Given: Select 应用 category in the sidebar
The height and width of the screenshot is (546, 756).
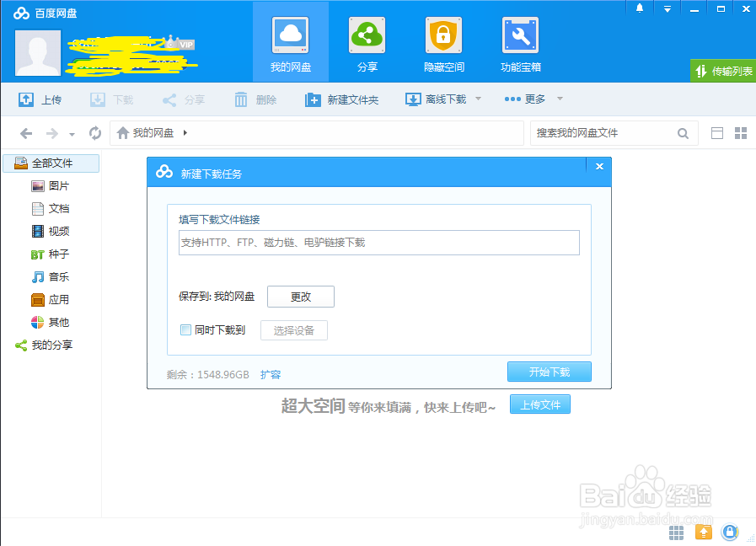Looking at the screenshot, I should 50,299.
